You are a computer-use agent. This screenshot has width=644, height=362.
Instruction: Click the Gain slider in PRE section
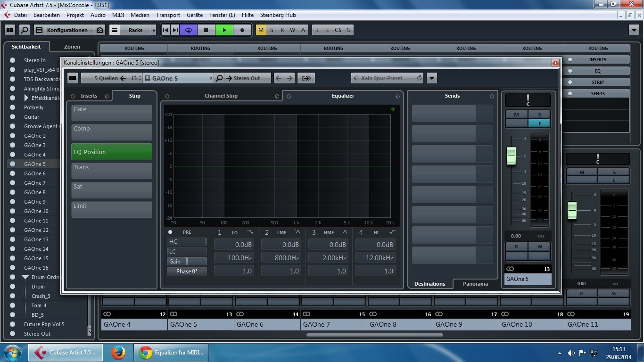[187, 262]
